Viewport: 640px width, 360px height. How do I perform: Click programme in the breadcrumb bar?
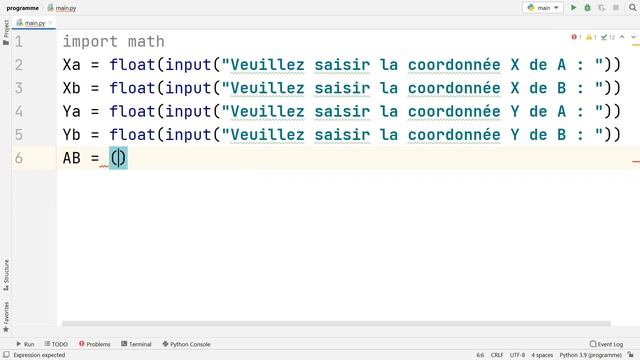[x=22, y=8]
